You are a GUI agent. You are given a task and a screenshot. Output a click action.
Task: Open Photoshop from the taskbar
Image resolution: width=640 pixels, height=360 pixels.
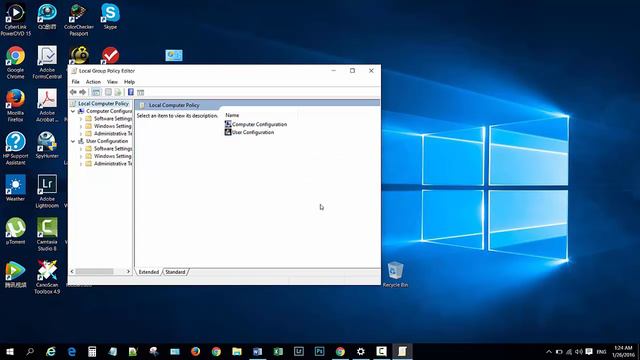[x=320, y=351]
